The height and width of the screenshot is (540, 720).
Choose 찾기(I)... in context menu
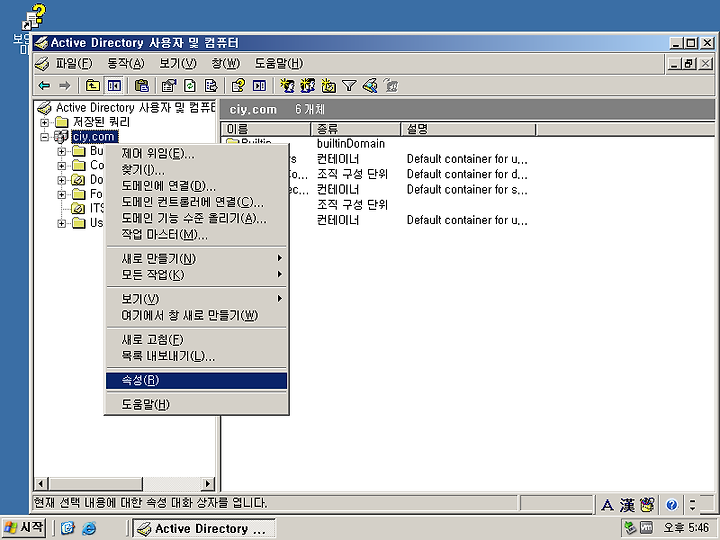point(197,170)
